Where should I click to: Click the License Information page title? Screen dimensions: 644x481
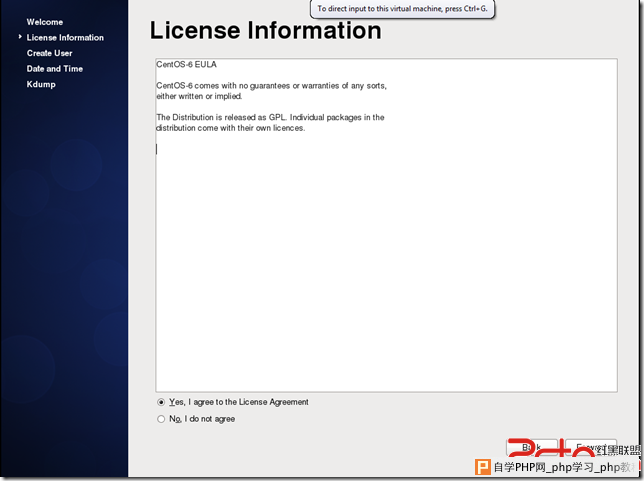(265, 30)
